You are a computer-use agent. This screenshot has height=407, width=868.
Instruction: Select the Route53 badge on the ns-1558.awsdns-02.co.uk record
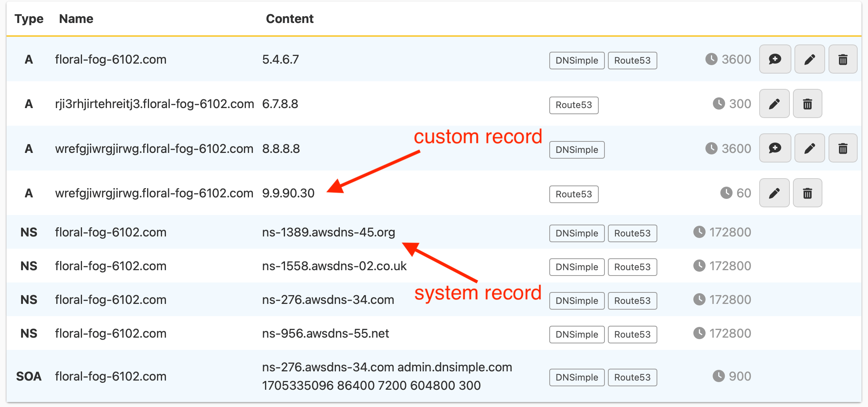point(632,267)
